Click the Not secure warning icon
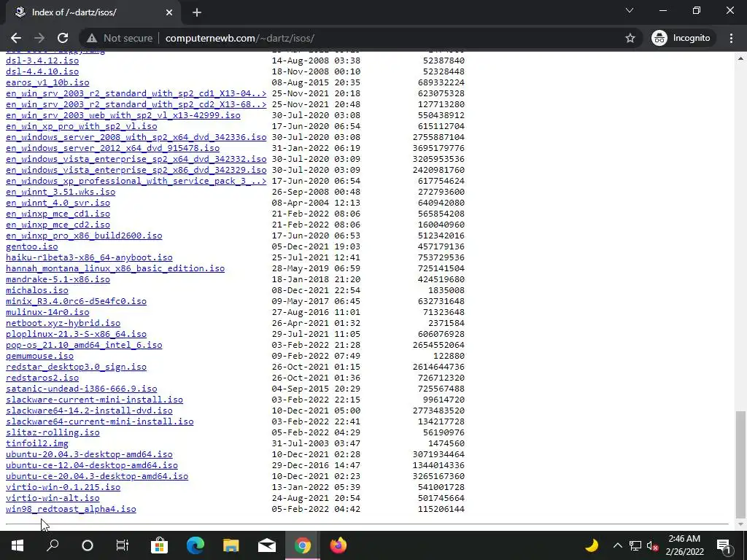This screenshot has width=747, height=560. click(92, 38)
